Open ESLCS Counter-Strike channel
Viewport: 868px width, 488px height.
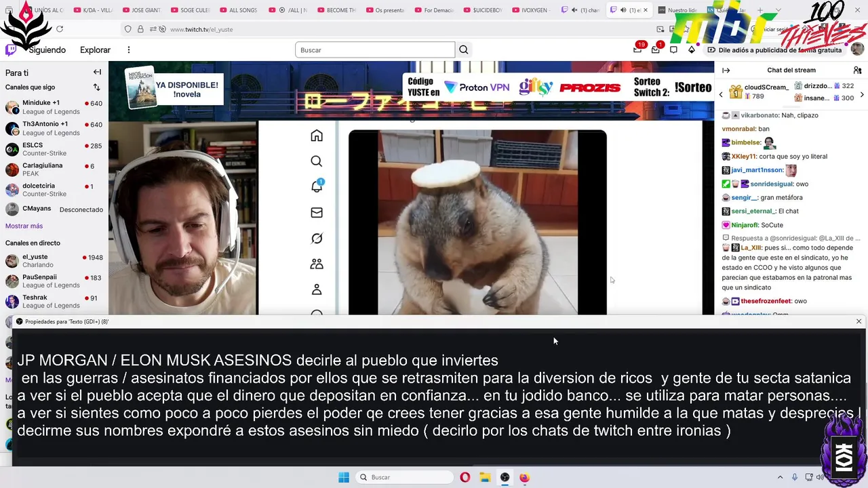tap(54, 149)
